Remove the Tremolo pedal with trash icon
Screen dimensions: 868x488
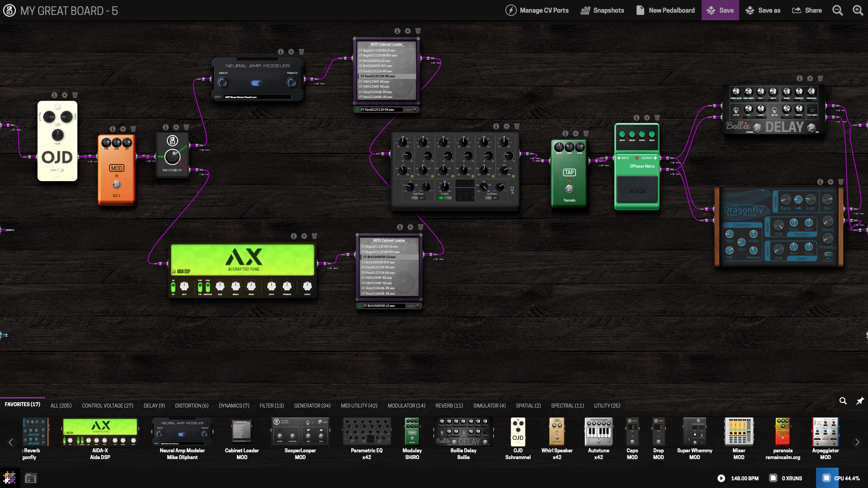click(586, 134)
